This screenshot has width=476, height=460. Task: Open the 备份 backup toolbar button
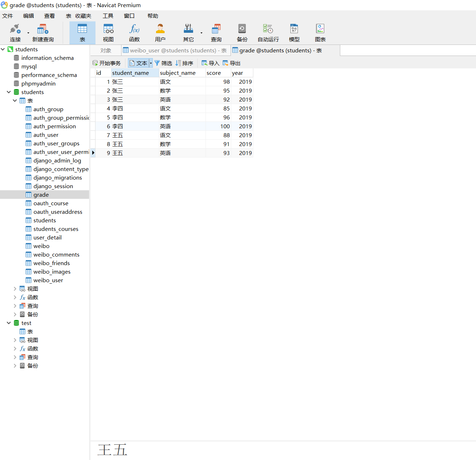click(242, 33)
